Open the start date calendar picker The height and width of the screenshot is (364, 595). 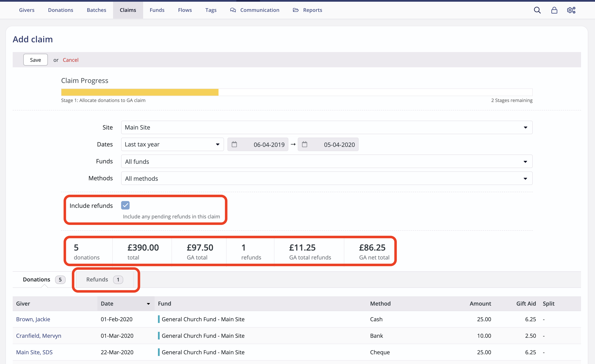pos(234,144)
